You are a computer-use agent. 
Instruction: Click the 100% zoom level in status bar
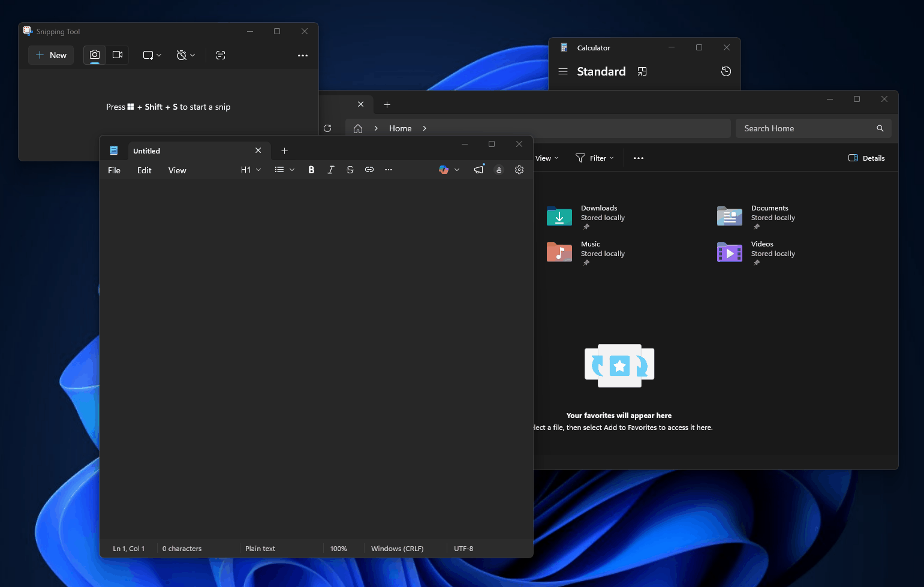[x=339, y=549]
